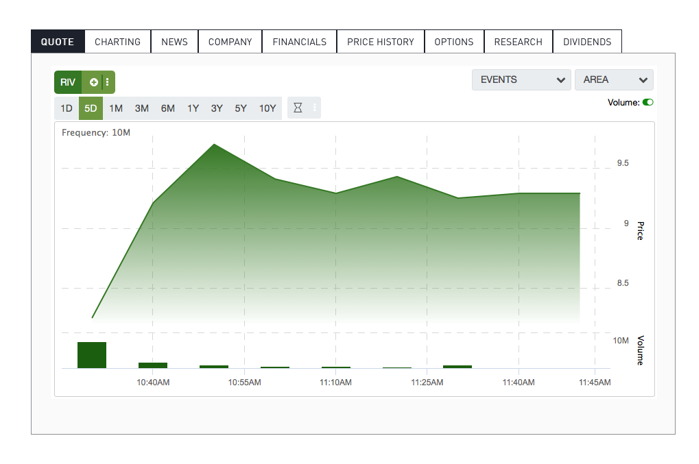Open the COMPANY tab
Screen dimensions: 699x464
pyautogui.click(x=230, y=41)
